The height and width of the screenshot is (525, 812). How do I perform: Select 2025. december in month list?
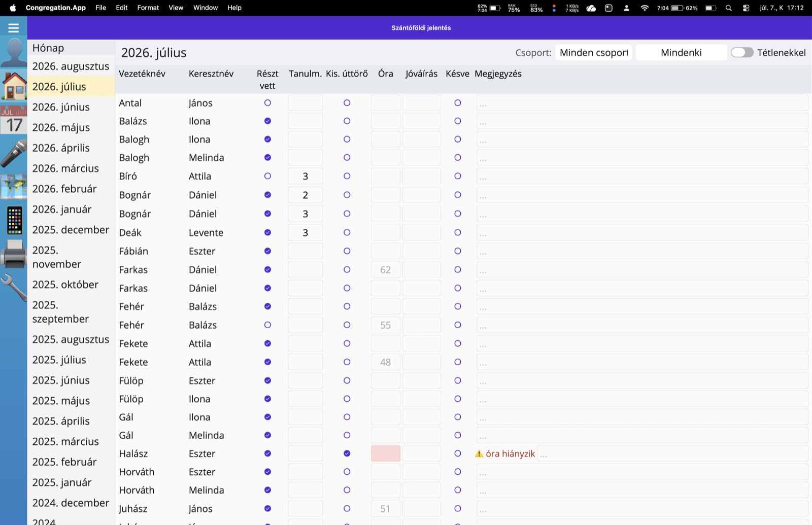click(71, 230)
